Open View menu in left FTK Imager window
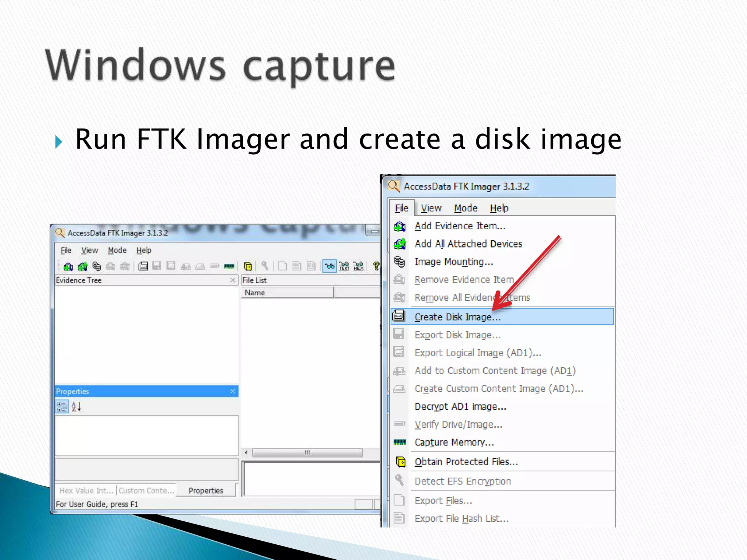This screenshot has height=560, width=747. tap(89, 250)
